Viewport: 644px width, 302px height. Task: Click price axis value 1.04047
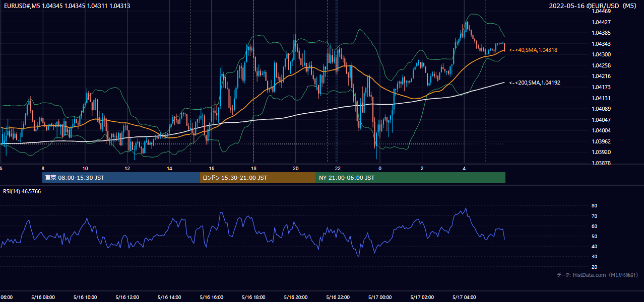(x=601, y=120)
